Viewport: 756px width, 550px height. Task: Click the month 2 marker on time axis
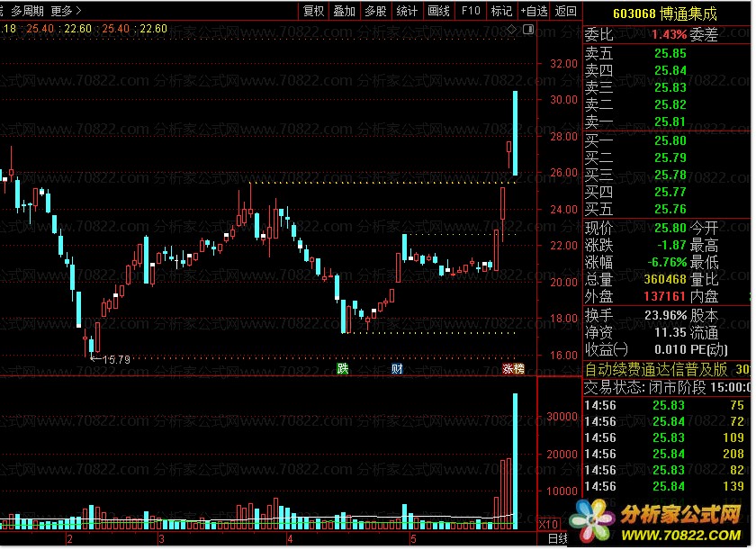coord(70,539)
